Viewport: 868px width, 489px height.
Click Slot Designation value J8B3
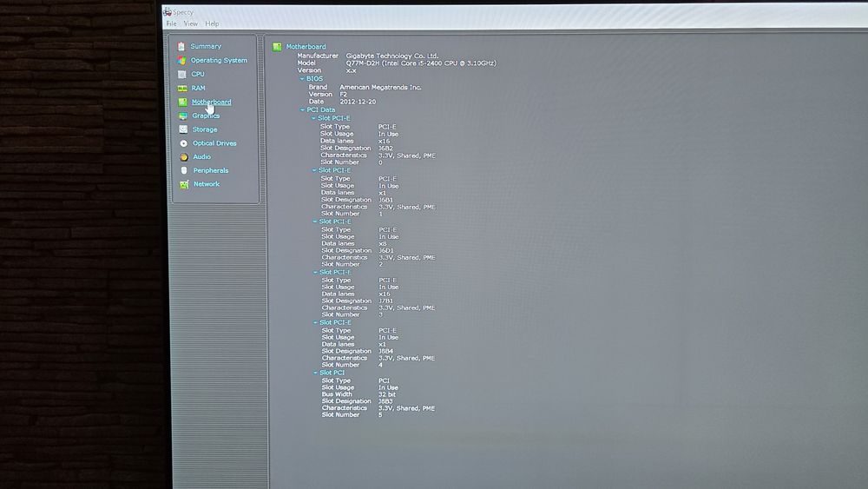click(385, 401)
